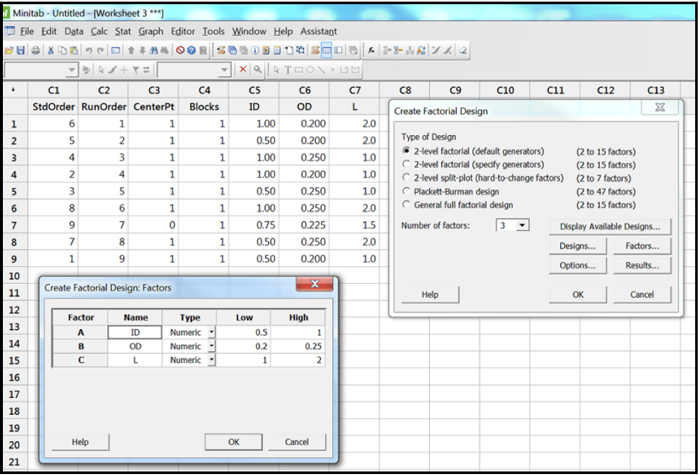Open Type dropdown for factor C
The width and height of the screenshot is (700, 475).
[211, 360]
